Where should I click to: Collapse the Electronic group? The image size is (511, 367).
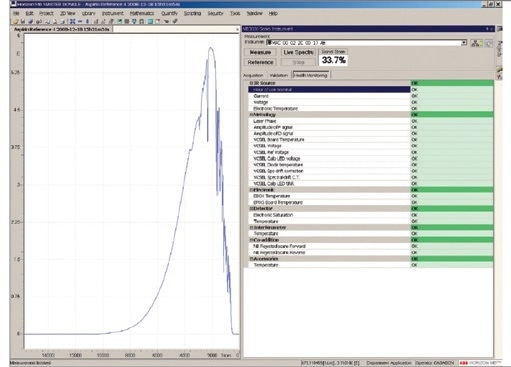(x=251, y=190)
